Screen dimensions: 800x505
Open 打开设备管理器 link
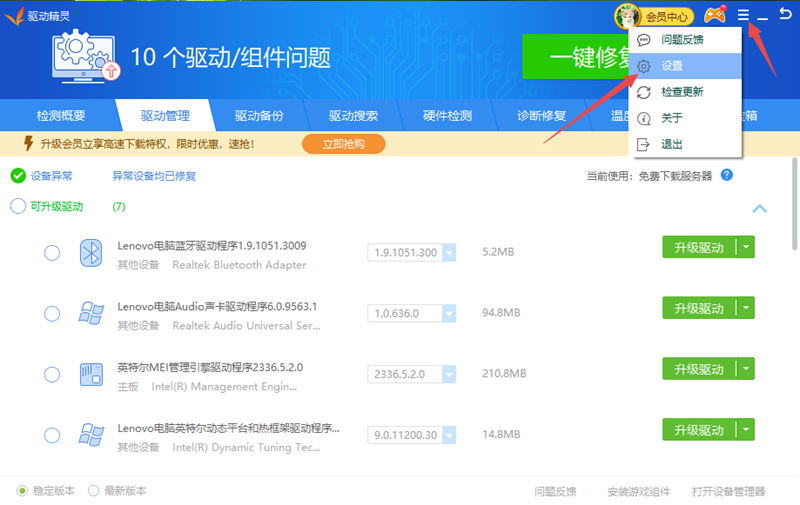pos(728,491)
